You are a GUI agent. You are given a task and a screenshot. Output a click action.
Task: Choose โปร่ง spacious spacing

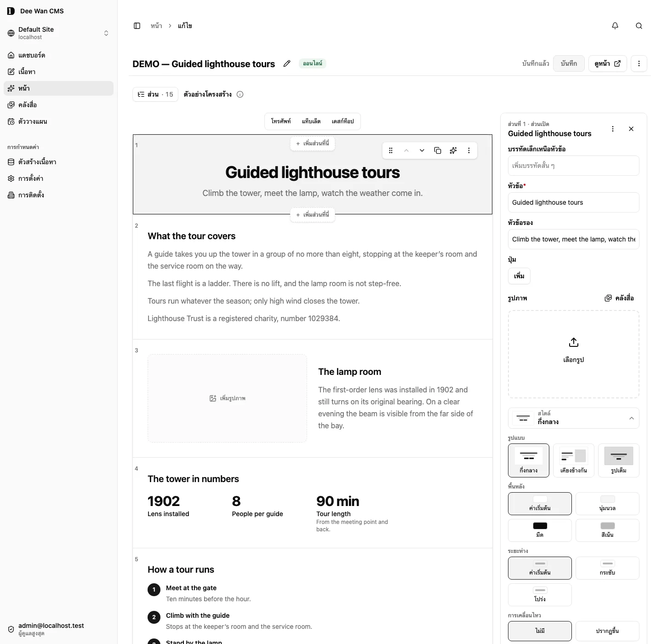pyautogui.click(x=540, y=595)
